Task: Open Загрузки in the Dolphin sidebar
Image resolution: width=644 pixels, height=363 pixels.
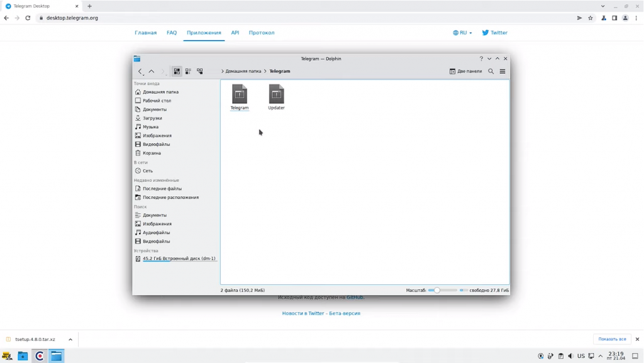Action: tap(152, 118)
